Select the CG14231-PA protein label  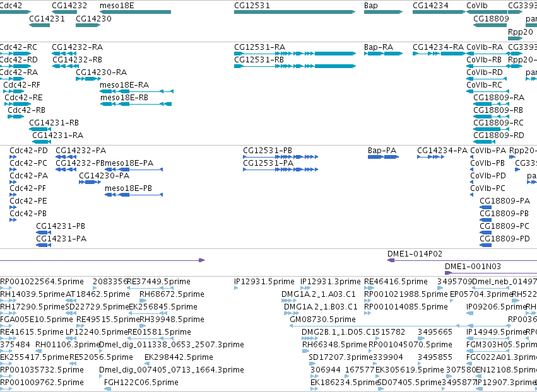(61, 239)
